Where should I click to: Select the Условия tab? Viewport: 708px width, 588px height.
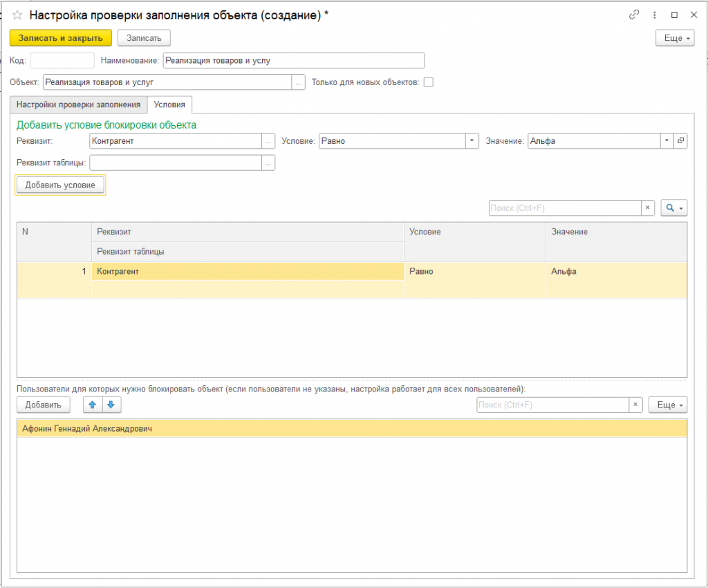click(169, 104)
